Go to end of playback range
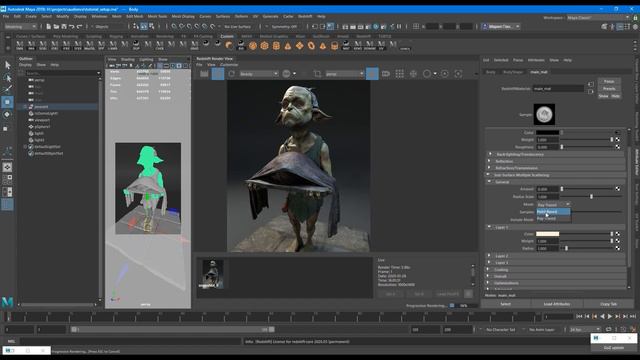 [633, 317]
